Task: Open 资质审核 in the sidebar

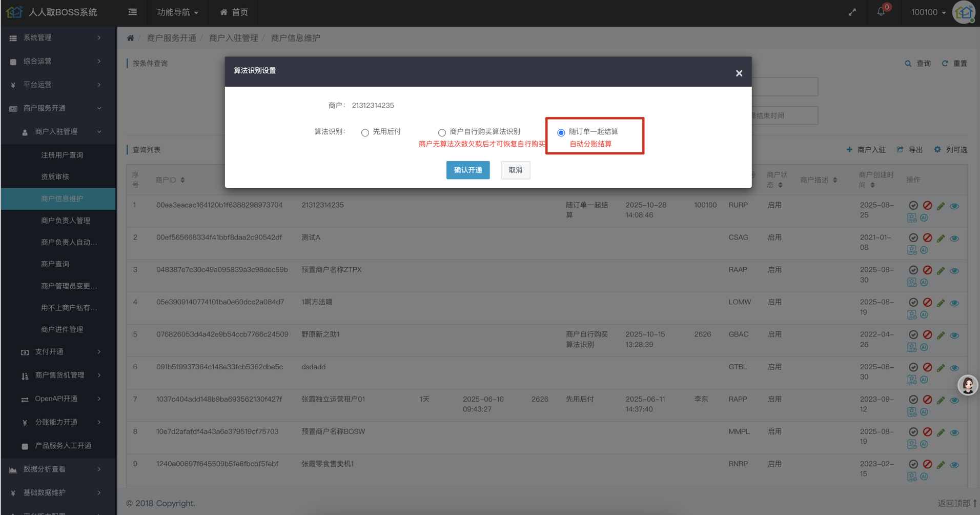Action: 55,177
